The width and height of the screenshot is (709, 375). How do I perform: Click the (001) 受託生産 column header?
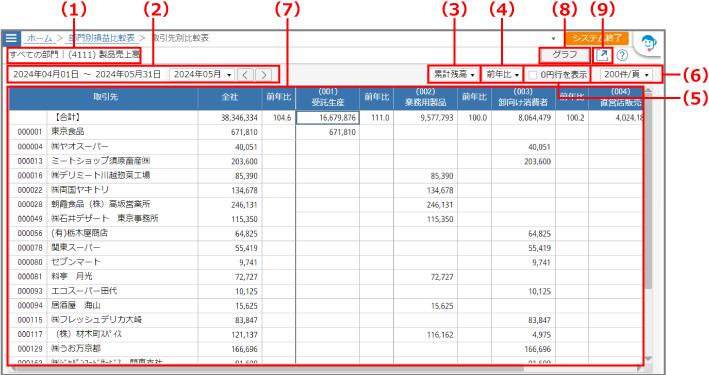(328, 98)
